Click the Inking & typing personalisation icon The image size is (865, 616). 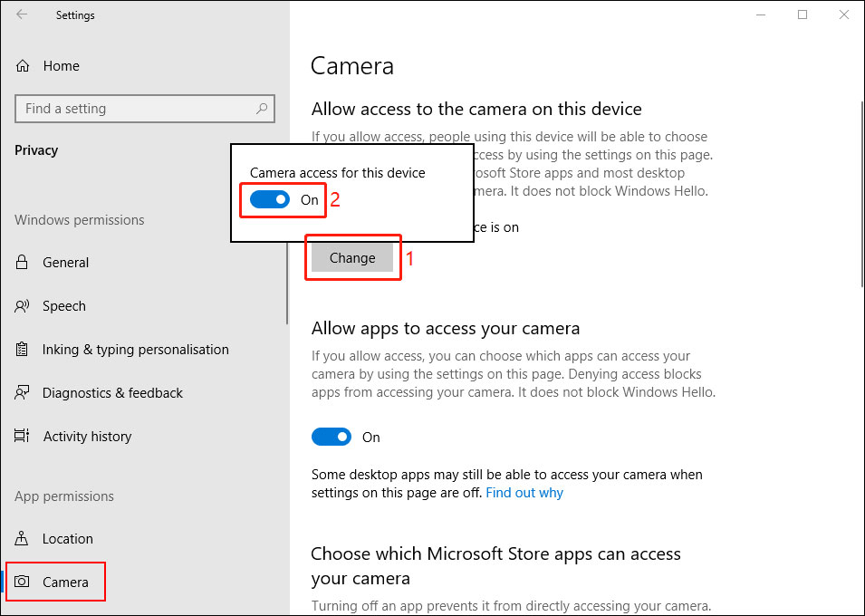tap(21, 349)
